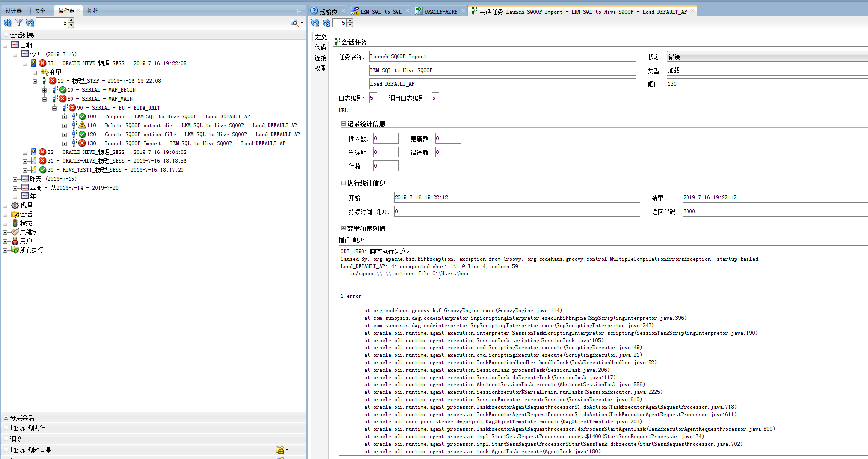Viewport: 868px width, 459px height.
Task: Click the 所有执行 icon
Action: (15, 250)
